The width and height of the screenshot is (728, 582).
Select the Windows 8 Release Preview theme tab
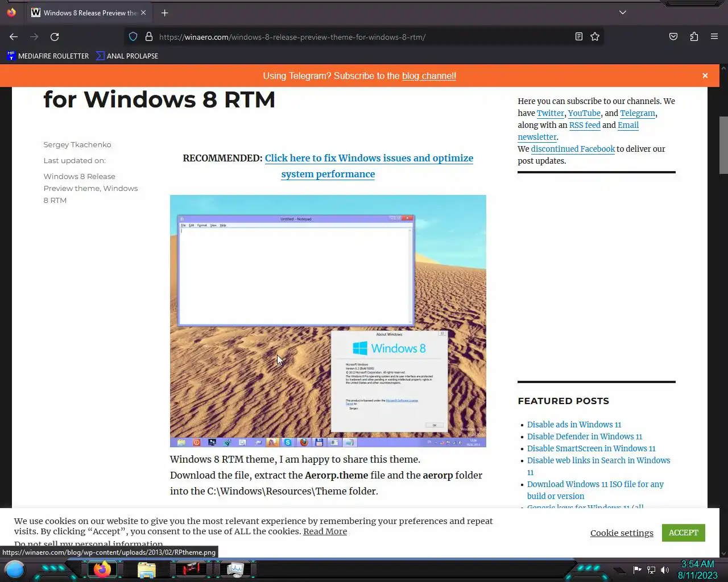(89, 13)
